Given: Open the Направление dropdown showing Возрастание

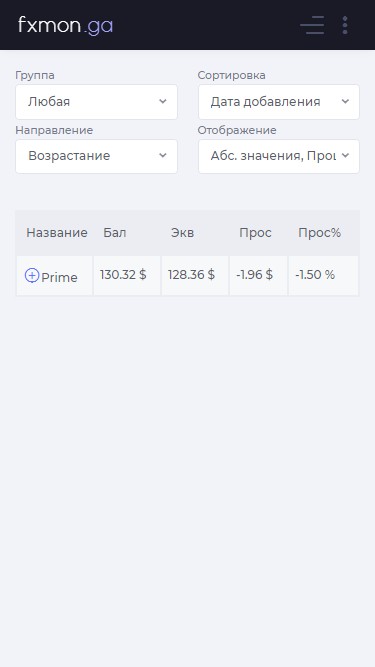Looking at the screenshot, I should point(97,156).
